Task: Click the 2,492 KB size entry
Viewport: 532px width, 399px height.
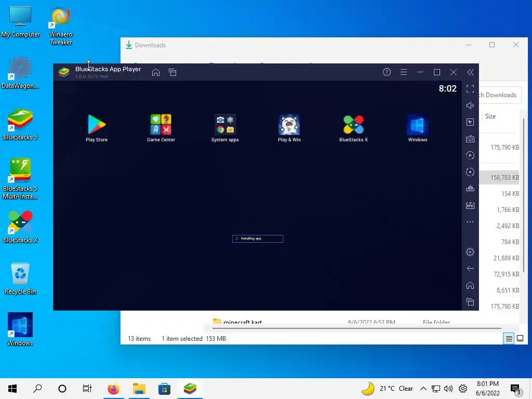Action: pyautogui.click(x=508, y=226)
